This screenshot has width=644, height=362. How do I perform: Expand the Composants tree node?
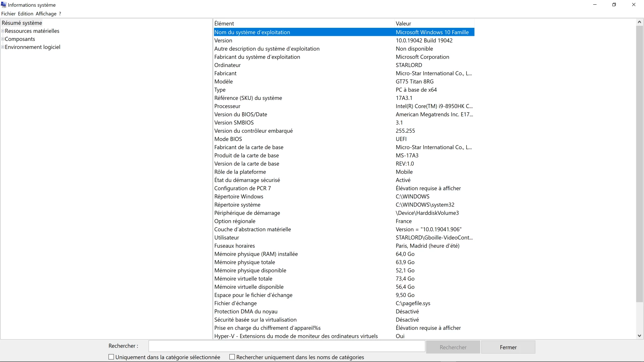(x=3, y=39)
